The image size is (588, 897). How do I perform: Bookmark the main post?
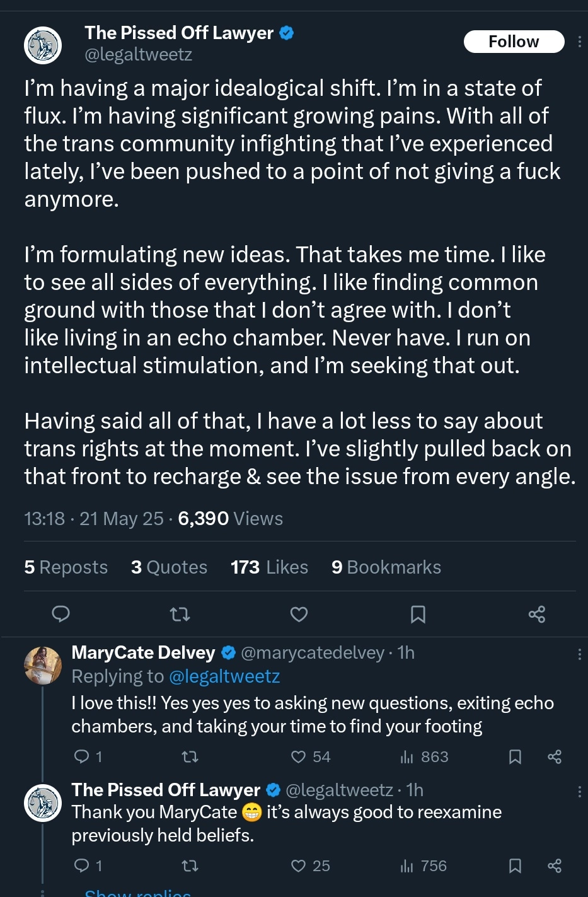418,614
